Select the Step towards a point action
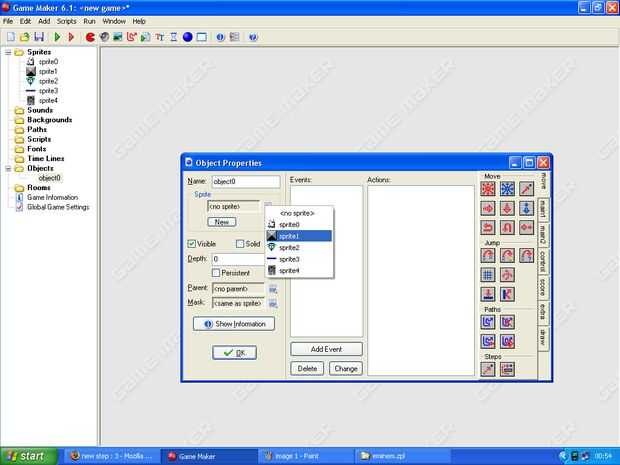The width and height of the screenshot is (620, 465). [488, 369]
